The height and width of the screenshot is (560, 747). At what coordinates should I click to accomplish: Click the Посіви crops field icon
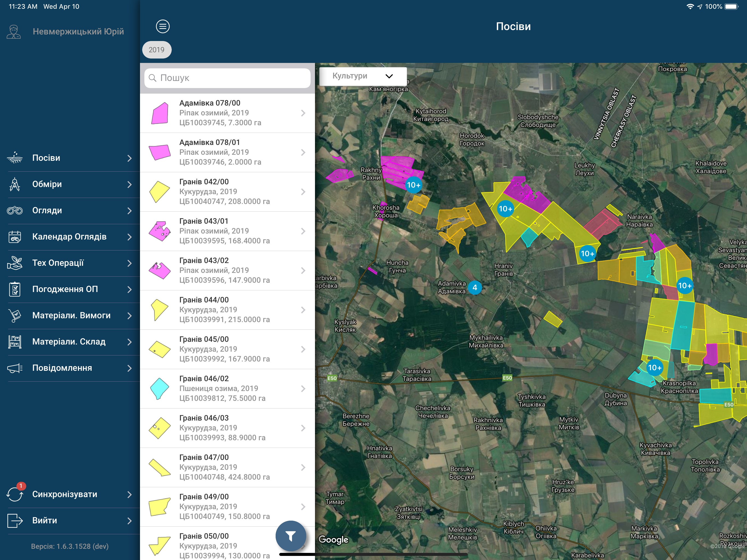(x=14, y=158)
